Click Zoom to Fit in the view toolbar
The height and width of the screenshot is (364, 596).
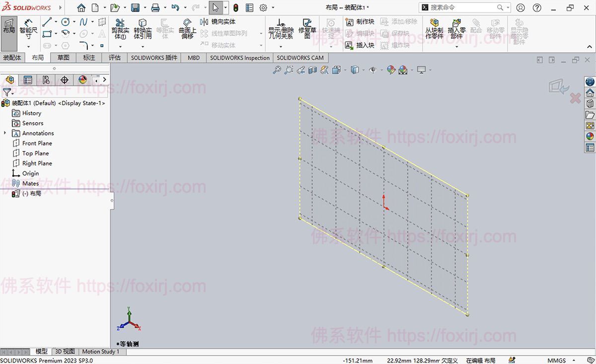[277, 70]
